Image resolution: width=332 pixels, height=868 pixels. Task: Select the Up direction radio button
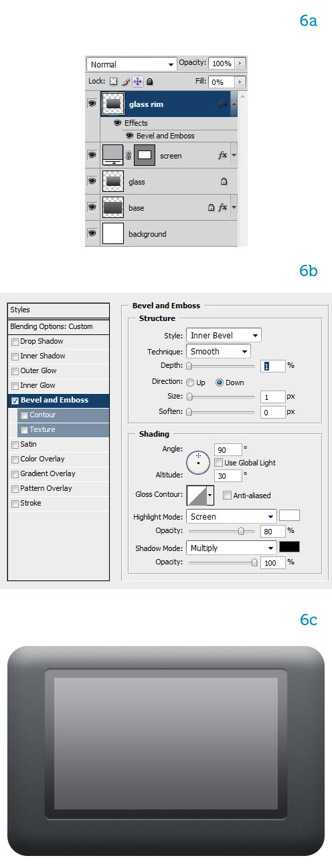pos(191,383)
